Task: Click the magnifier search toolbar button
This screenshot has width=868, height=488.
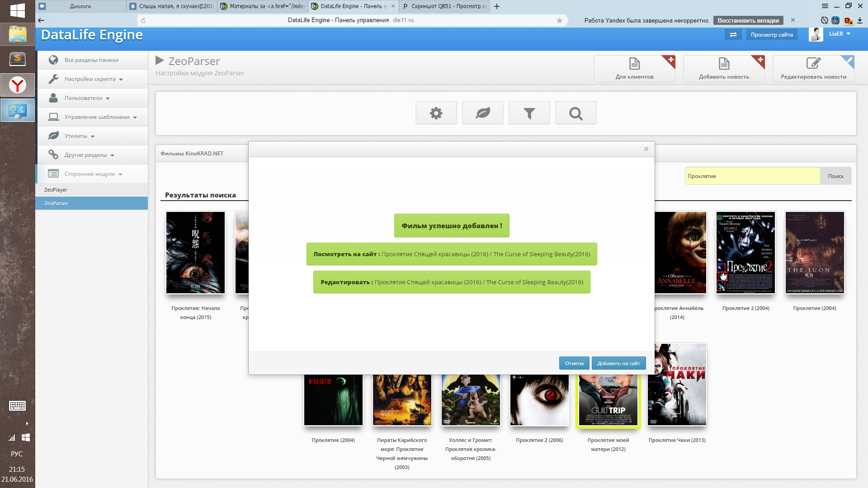Action: click(x=576, y=113)
